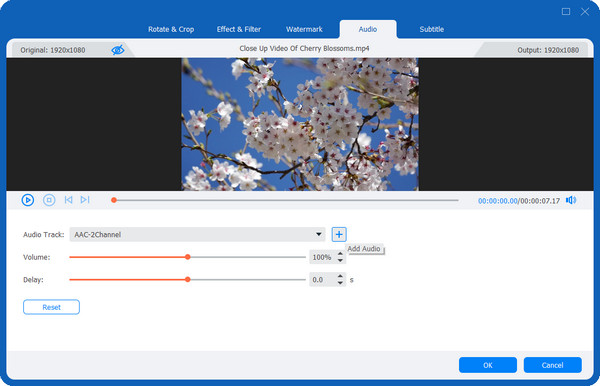Add audio with the plus button
This screenshot has width=600, height=386.
[339, 234]
